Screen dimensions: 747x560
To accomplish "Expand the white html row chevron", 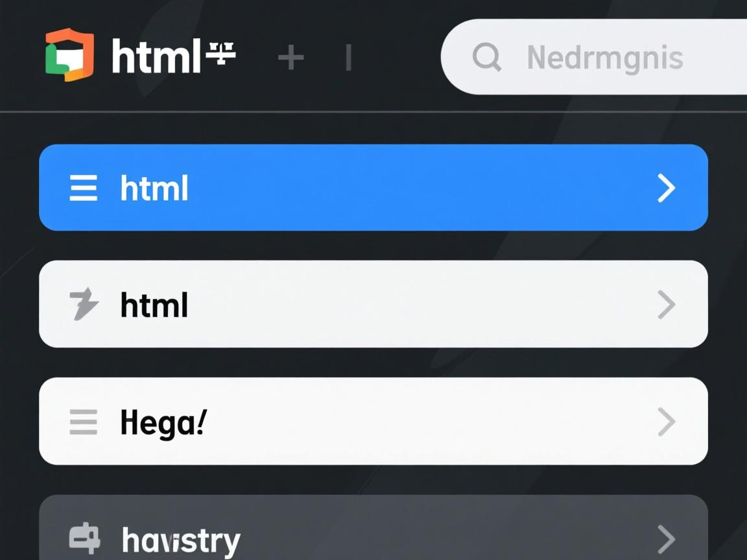I will tap(666, 305).
